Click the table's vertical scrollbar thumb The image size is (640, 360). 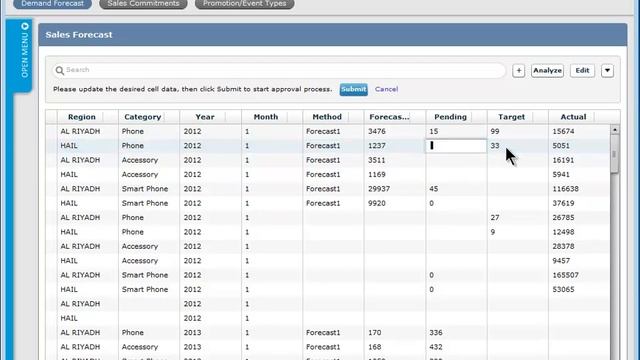(x=615, y=154)
